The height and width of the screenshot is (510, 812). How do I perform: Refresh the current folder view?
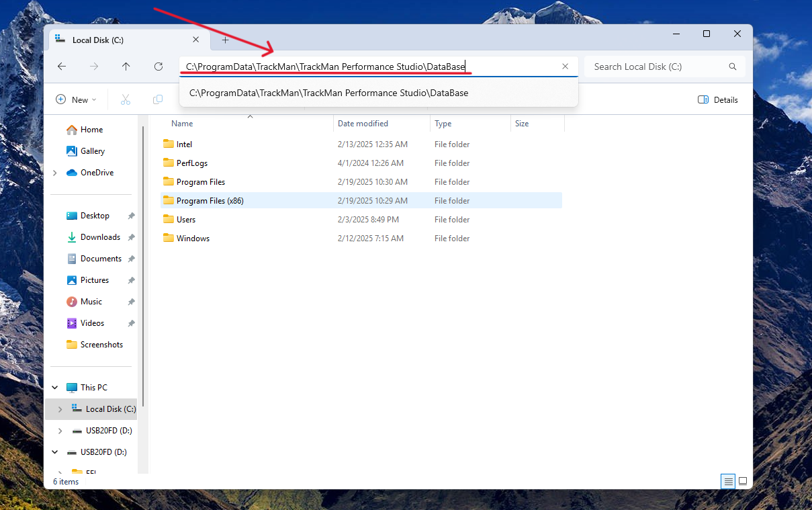tap(159, 67)
